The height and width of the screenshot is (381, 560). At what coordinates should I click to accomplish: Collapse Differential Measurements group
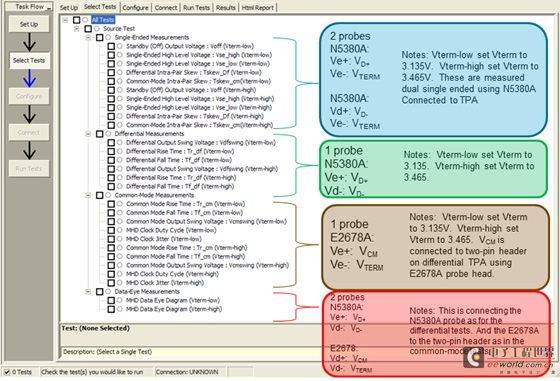click(x=88, y=134)
